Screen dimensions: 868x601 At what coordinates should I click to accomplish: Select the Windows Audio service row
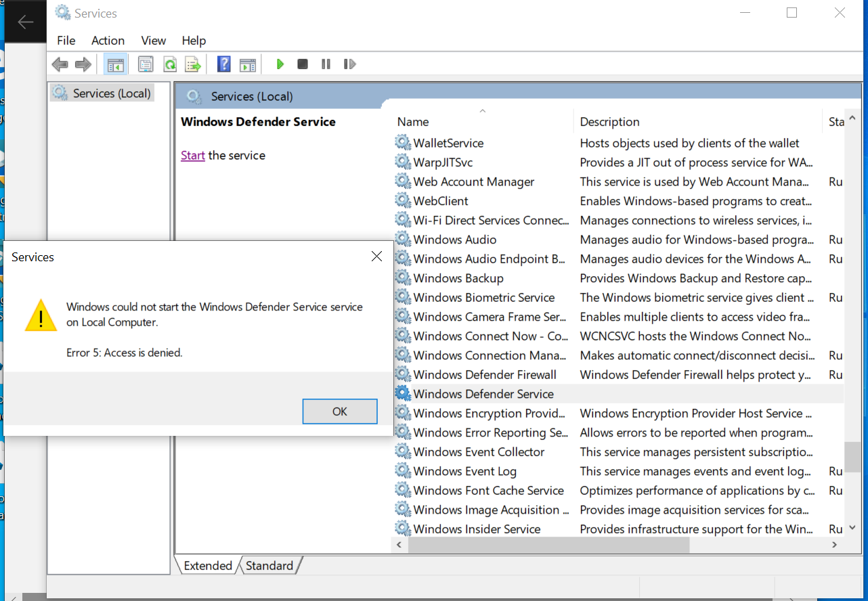click(x=618, y=240)
